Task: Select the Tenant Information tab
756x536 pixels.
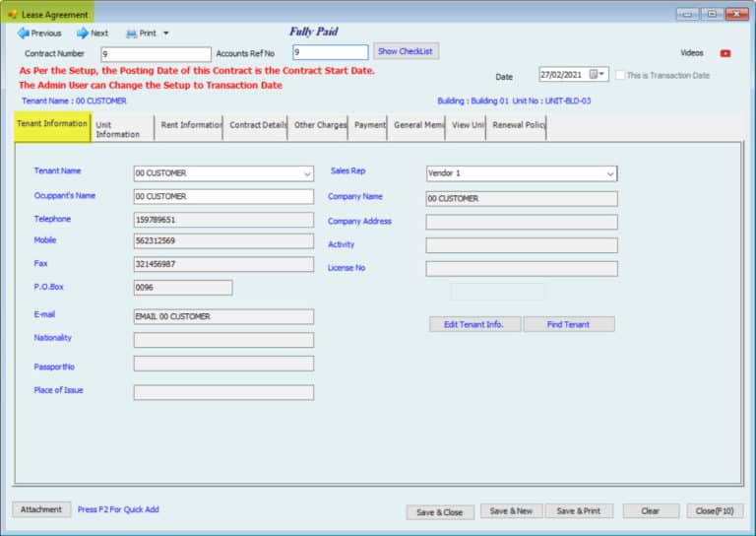Action: coord(52,128)
